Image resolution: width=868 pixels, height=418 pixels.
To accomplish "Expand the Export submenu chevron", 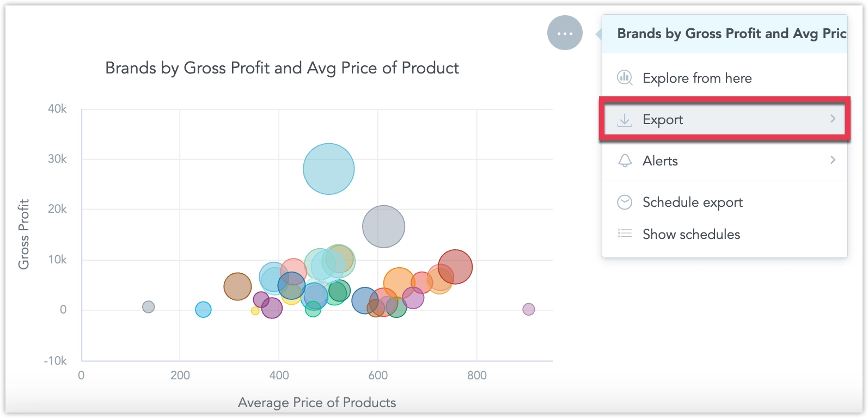I will click(833, 119).
